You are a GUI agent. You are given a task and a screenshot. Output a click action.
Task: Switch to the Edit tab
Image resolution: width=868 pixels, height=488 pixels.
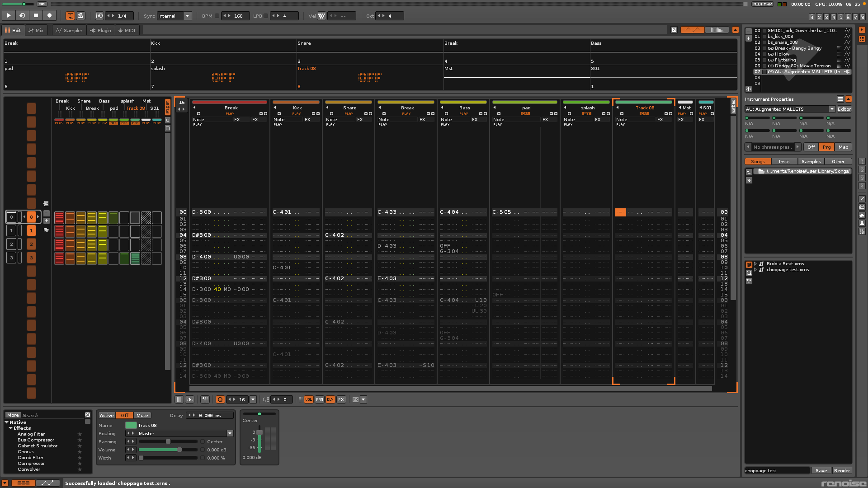[13, 30]
